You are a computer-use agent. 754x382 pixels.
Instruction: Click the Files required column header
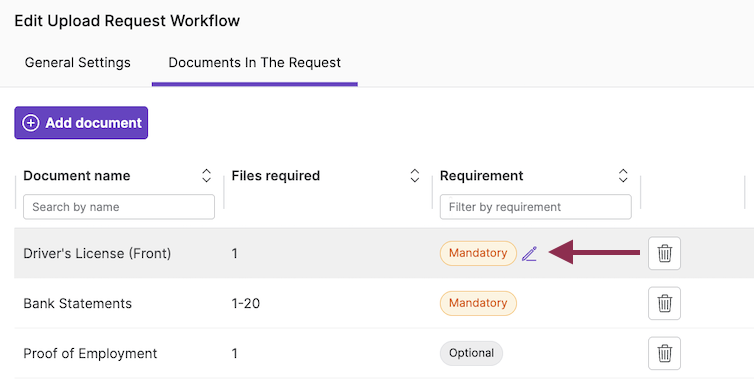pyautogui.click(x=276, y=176)
